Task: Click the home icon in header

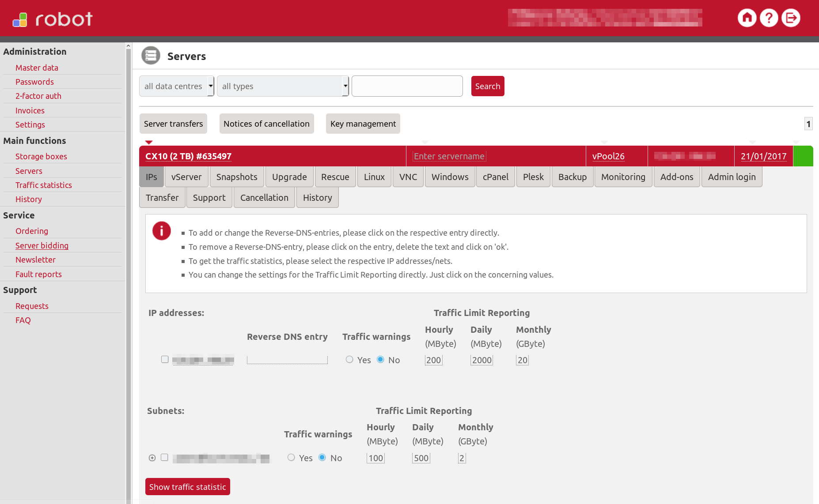Action: coord(747,18)
